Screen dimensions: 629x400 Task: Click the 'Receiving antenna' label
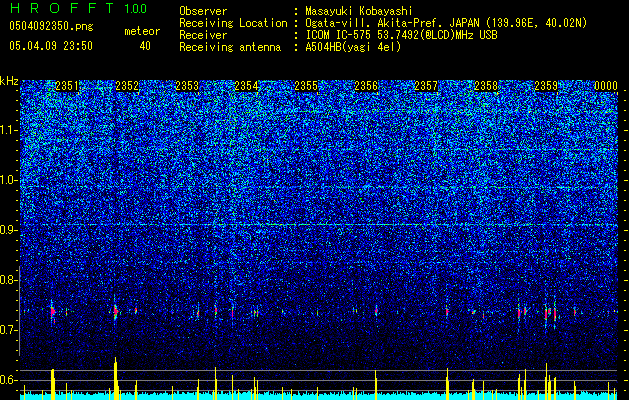tap(230, 47)
